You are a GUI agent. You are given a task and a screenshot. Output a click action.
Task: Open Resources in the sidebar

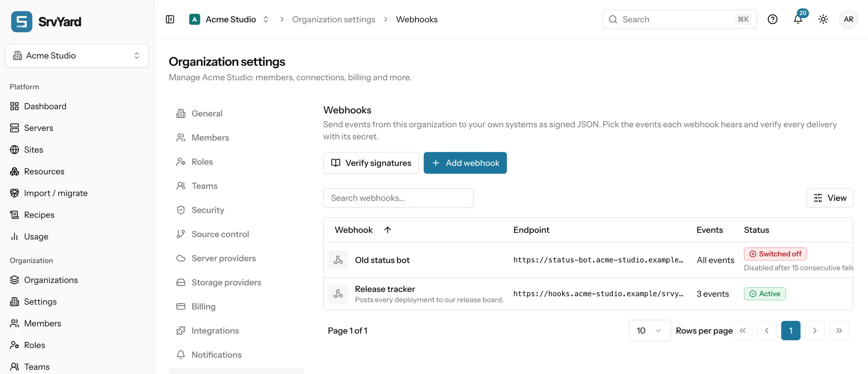point(77,172)
